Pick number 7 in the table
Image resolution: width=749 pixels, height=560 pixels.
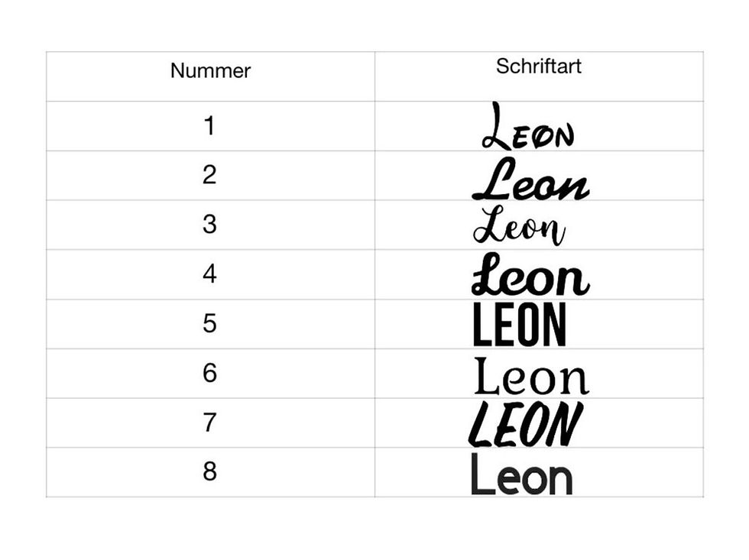click(210, 422)
